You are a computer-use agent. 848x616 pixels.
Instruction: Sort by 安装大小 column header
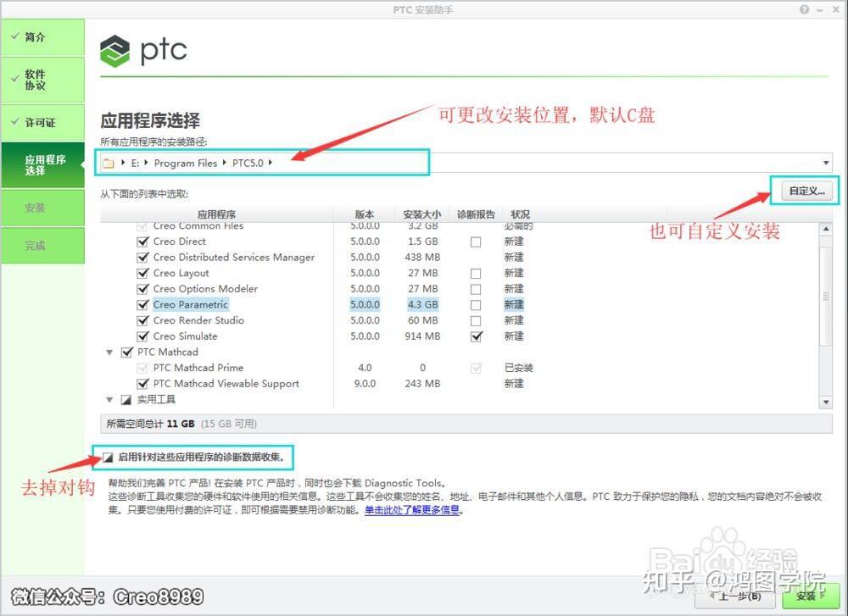tap(422, 214)
